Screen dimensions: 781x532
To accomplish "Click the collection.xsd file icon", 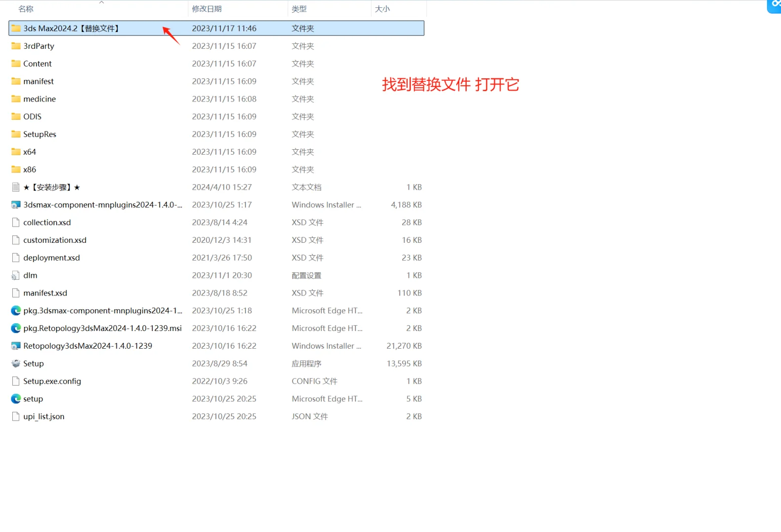I will click(16, 223).
